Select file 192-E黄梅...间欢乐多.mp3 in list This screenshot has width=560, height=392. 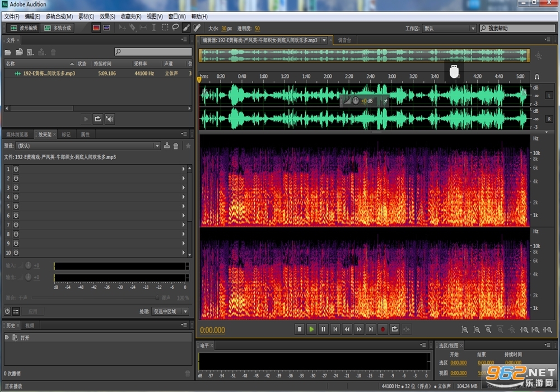pyautogui.click(x=98, y=73)
